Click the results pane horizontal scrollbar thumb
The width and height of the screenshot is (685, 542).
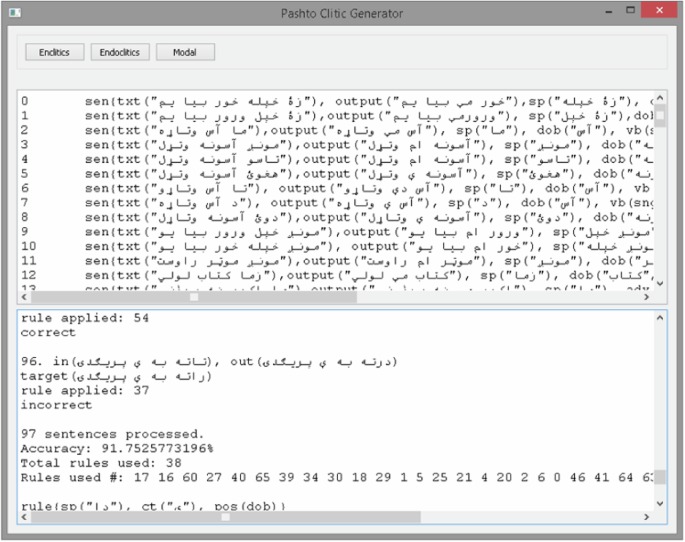(225, 517)
